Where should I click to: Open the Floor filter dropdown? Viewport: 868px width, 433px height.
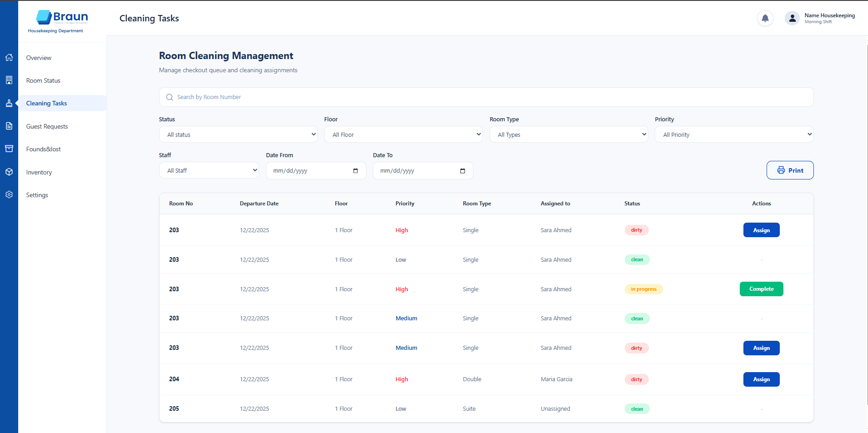tap(403, 134)
